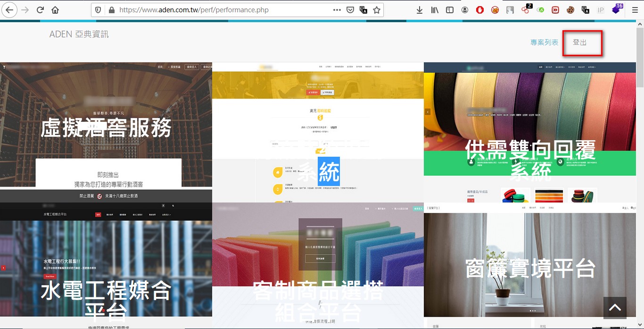Click the toolbar translate extension icon
This screenshot has width=644, height=329.
coord(586,10)
